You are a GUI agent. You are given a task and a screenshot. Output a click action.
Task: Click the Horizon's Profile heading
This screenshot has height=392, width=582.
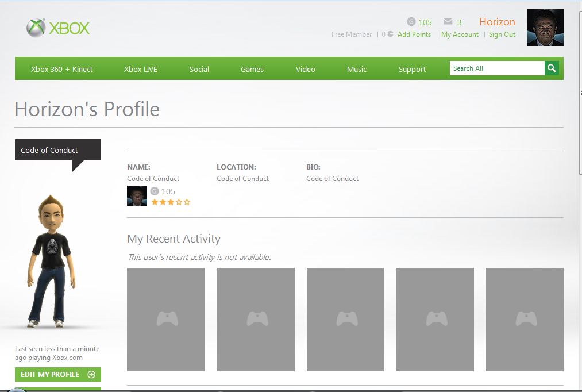(87, 109)
